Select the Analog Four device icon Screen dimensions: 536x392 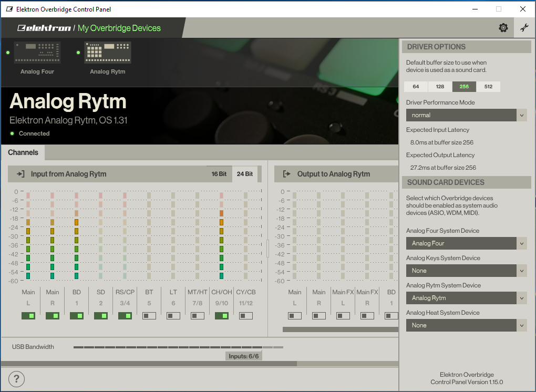click(37, 53)
